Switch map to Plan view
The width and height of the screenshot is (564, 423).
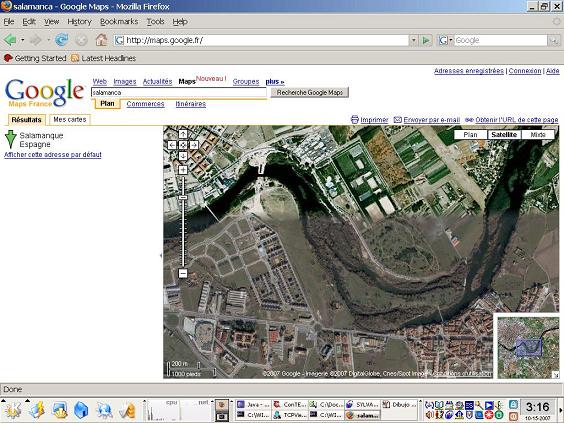[470, 135]
